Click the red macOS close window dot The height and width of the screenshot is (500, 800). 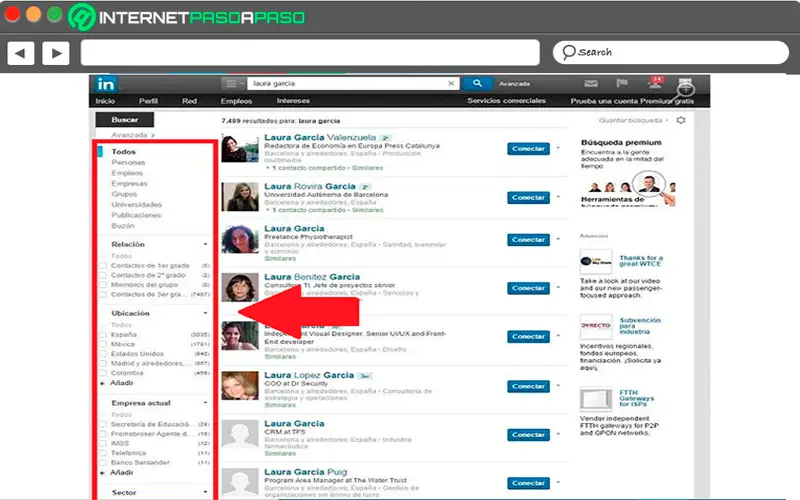coord(12,14)
